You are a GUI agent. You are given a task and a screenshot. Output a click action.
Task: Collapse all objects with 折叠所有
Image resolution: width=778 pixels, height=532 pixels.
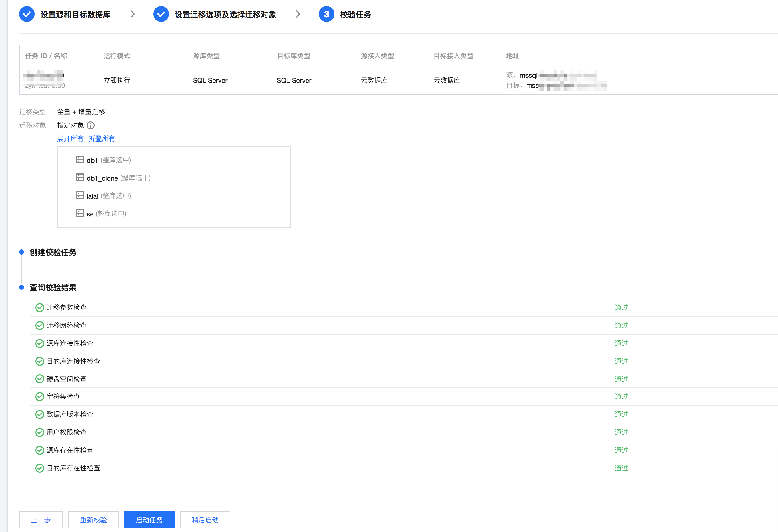[x=102, y=139]
